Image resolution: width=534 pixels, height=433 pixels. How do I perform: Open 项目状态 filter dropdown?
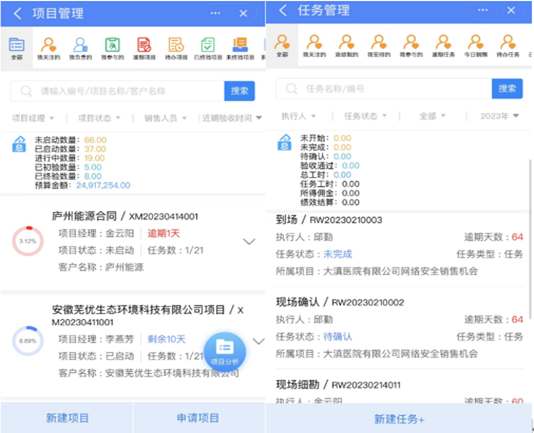(99, 118)
